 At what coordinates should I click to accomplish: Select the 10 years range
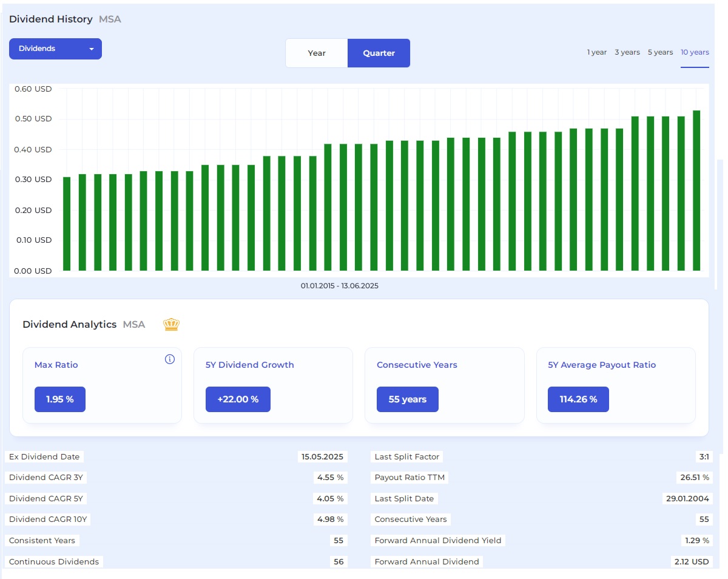[695, 52]
